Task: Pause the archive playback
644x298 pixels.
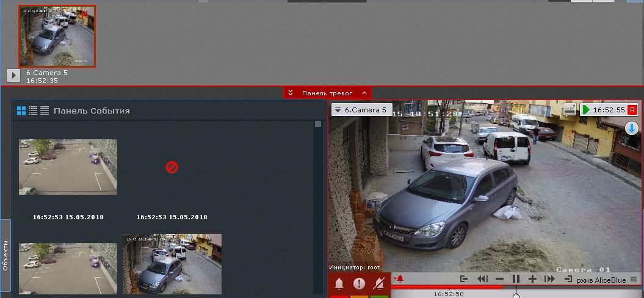Action: pos(516,279)
